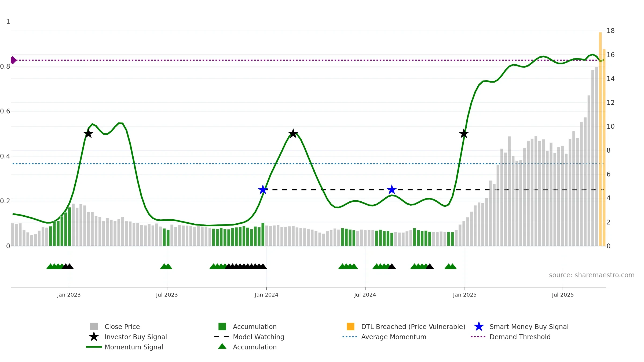The image size is (644, 362).
Task: Click the Jan 2025 axis label
Action: pyautogui.click(x=465, y=295)
